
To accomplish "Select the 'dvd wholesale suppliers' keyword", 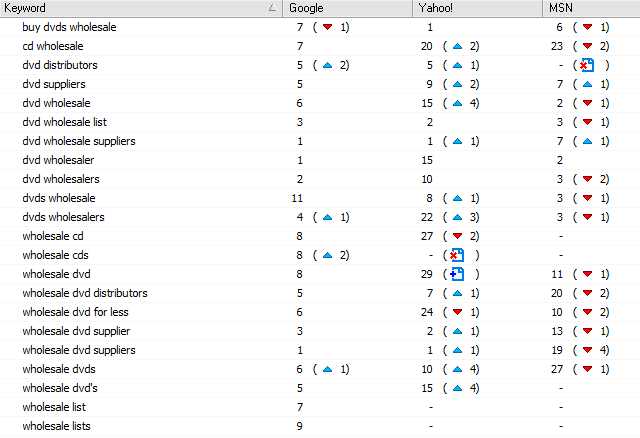I will click(79, 141).
